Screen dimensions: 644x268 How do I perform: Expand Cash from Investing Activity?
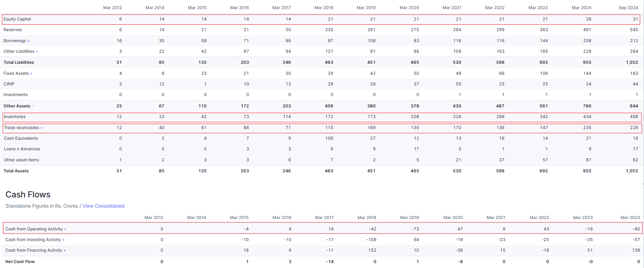point(63,240)
